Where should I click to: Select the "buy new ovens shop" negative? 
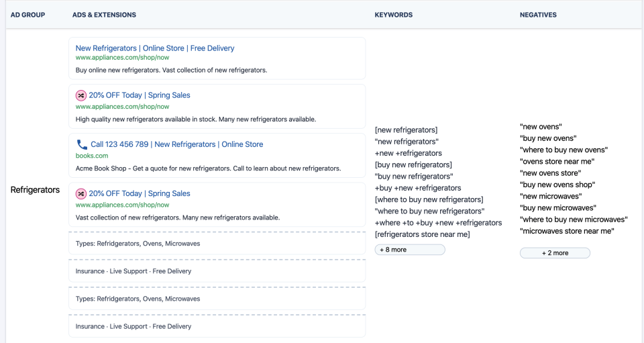click(557, 185)
